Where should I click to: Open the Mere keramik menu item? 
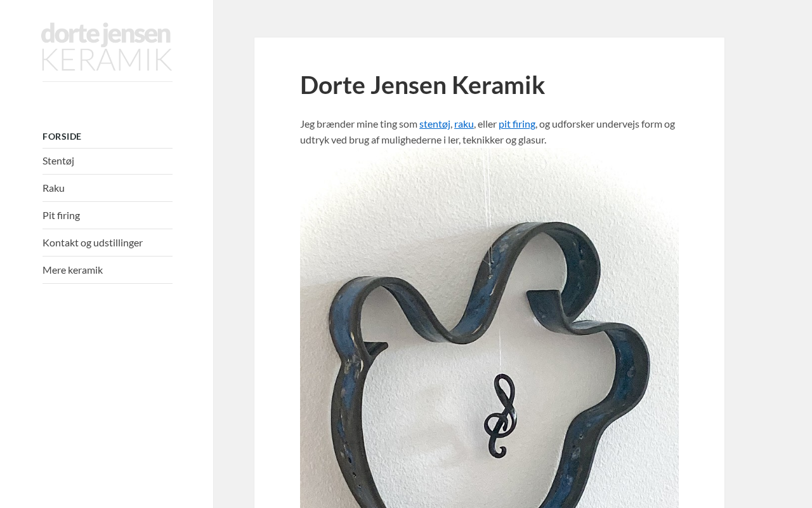72,270
